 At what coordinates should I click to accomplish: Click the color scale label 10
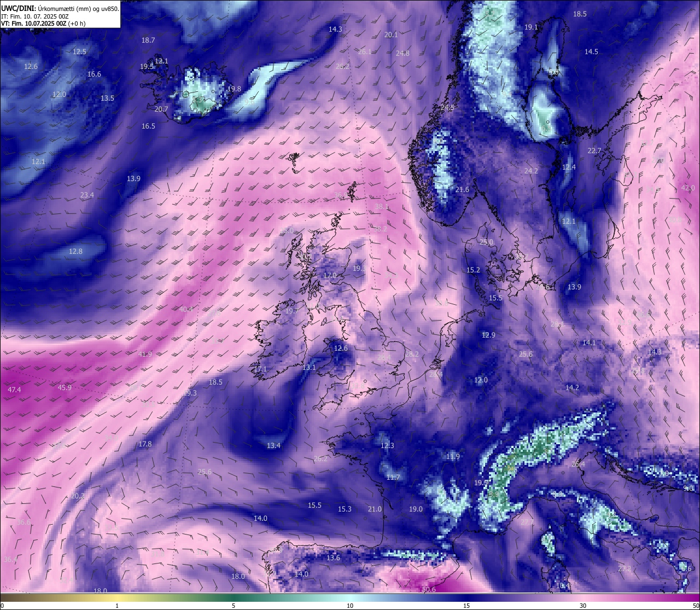(x=350, y=606)
